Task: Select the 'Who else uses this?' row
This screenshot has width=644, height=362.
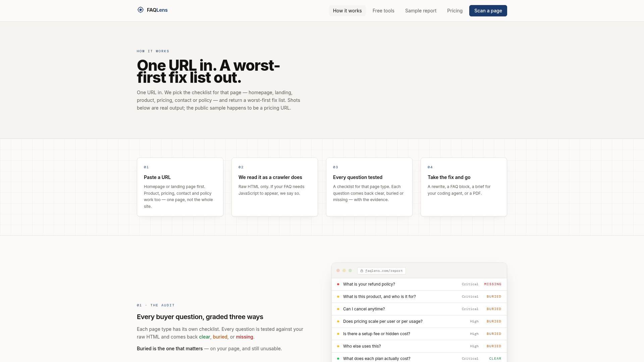Action: (419, 346)
